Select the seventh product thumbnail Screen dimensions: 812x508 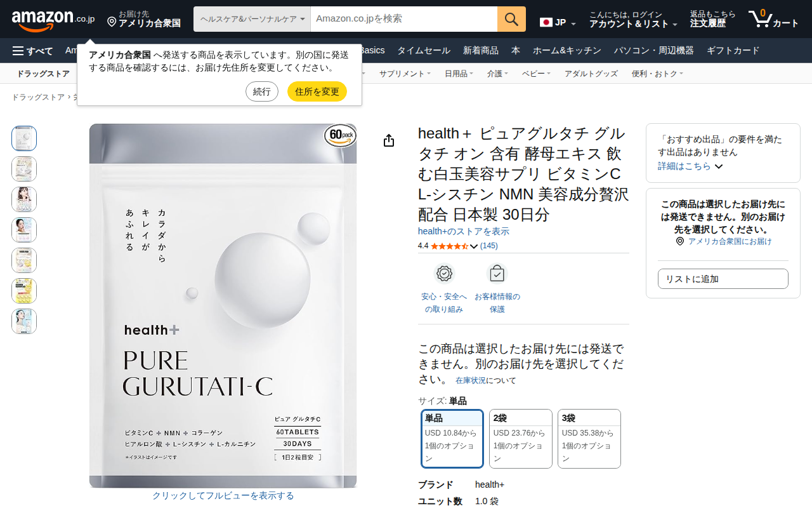coord(24,321)
